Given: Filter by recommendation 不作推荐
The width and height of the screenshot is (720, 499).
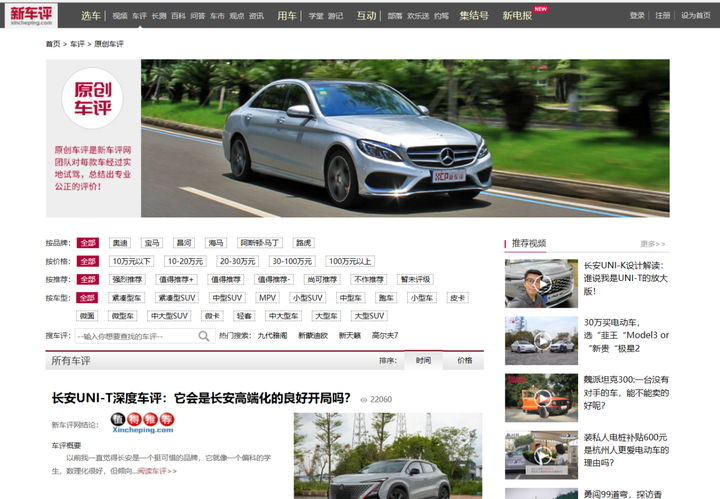Looking at the screenshot, I should [369, 279].
